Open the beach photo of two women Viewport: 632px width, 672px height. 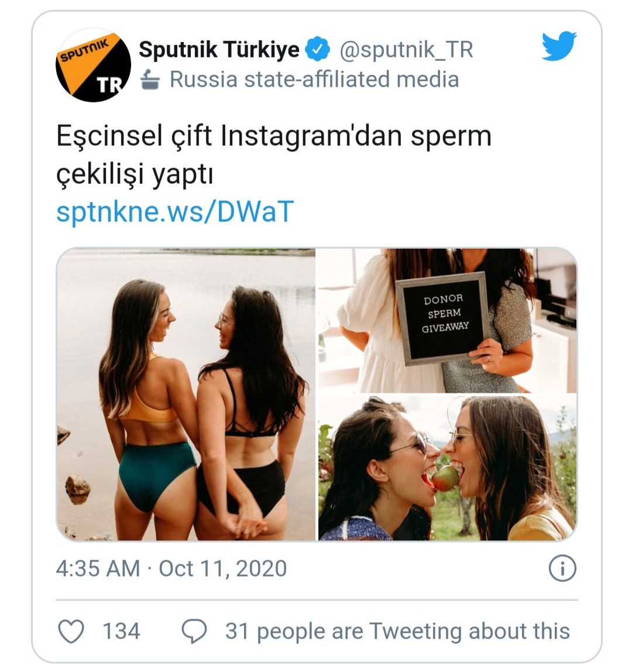186,395
